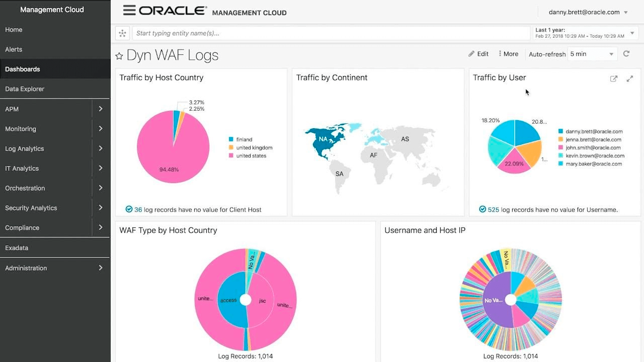The width and height of the screenshot is (644, 362).
Task: Open Data Explorer from the sidebar
Action: [25, 89]
